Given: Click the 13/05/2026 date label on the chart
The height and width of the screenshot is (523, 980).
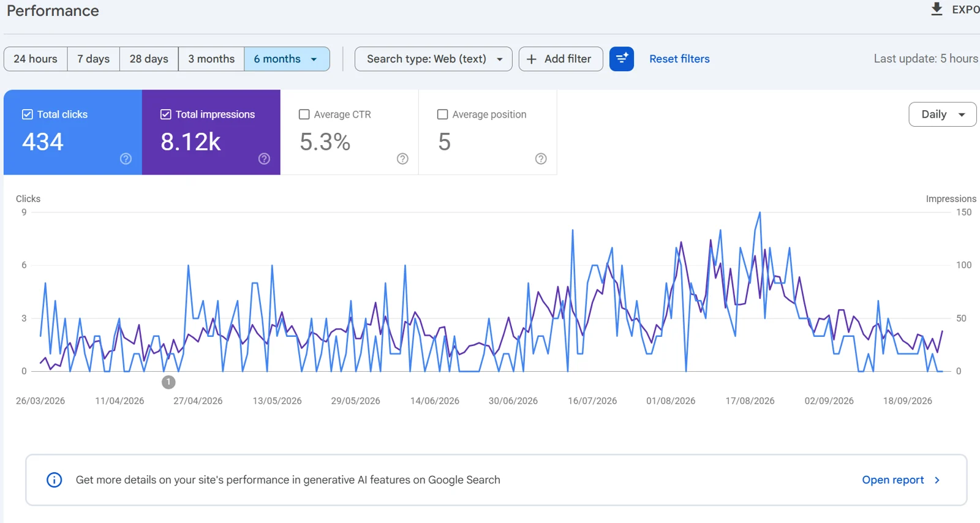Looking at the screenshot, I should (277, 401).
